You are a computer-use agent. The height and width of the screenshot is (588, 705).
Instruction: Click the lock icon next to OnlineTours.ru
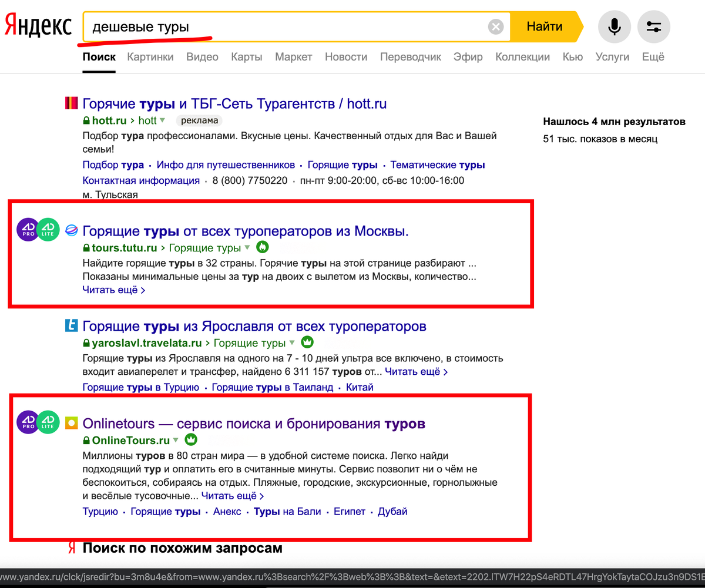[x=86, y=441]
